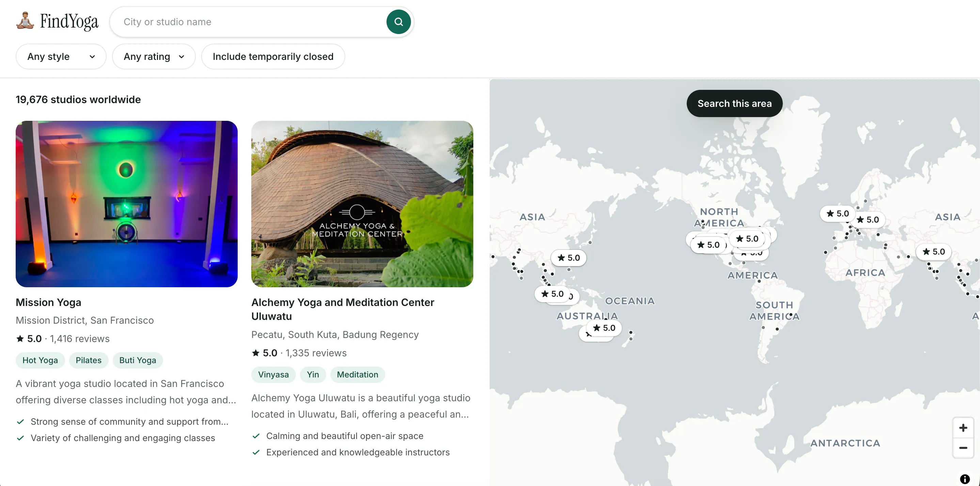Click "Pecatu, South Kuta, Badung Regency" text

[335, 335]
